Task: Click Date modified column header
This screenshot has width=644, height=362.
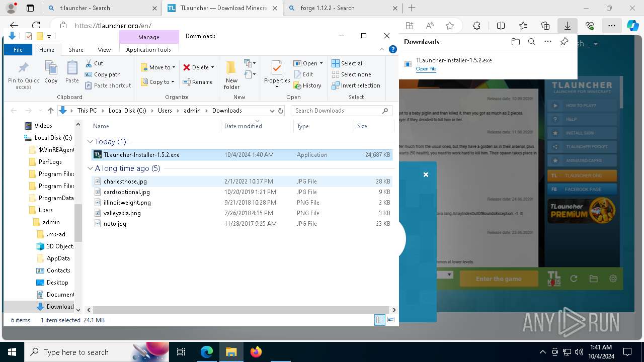Action: point(243,126)
